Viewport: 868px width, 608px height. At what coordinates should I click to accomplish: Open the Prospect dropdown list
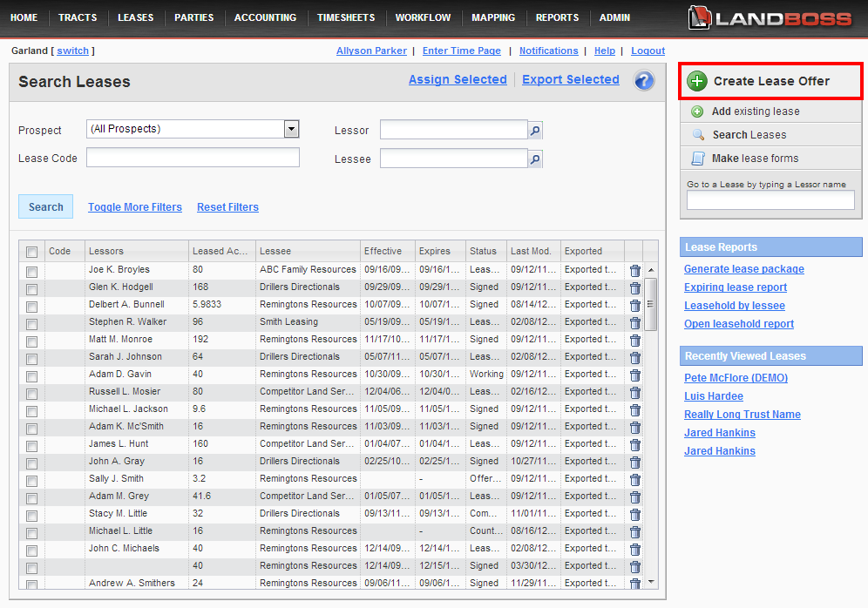coord(291,129)
